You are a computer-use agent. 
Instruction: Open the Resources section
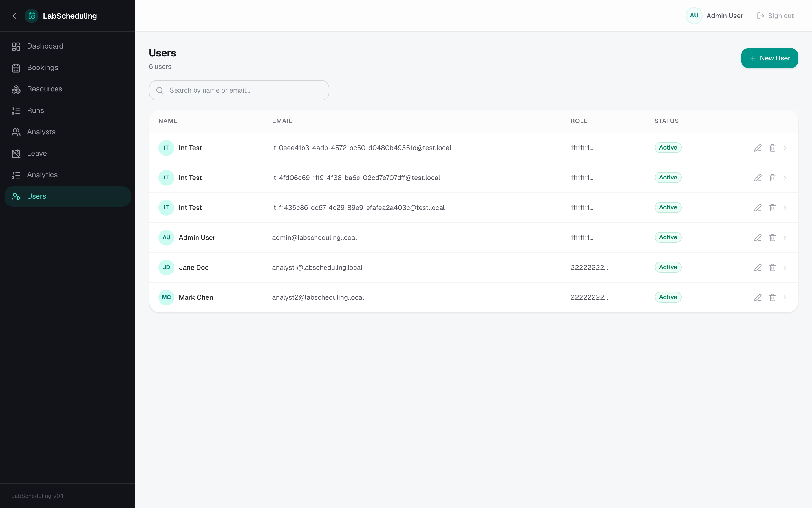[67, 89]
